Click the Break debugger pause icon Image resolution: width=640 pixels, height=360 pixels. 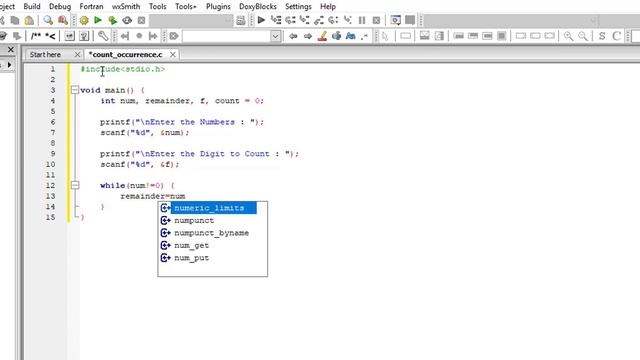click(362, 20)
